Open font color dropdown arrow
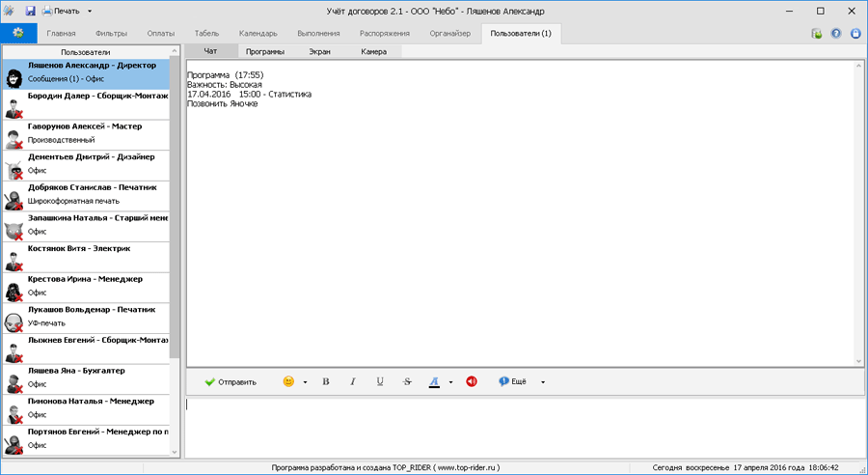Image resolution: width=868 pixels, height=475 pixels. (x=450, y=382)
